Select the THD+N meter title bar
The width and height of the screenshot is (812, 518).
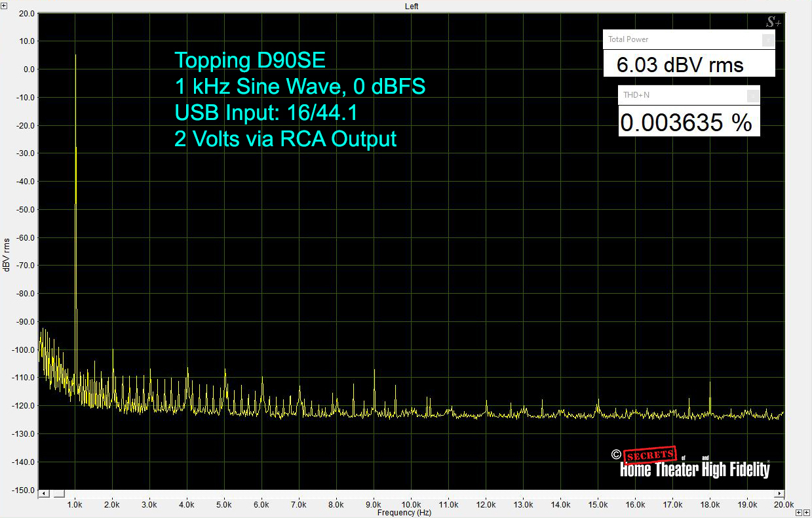(x=682, y=96)
